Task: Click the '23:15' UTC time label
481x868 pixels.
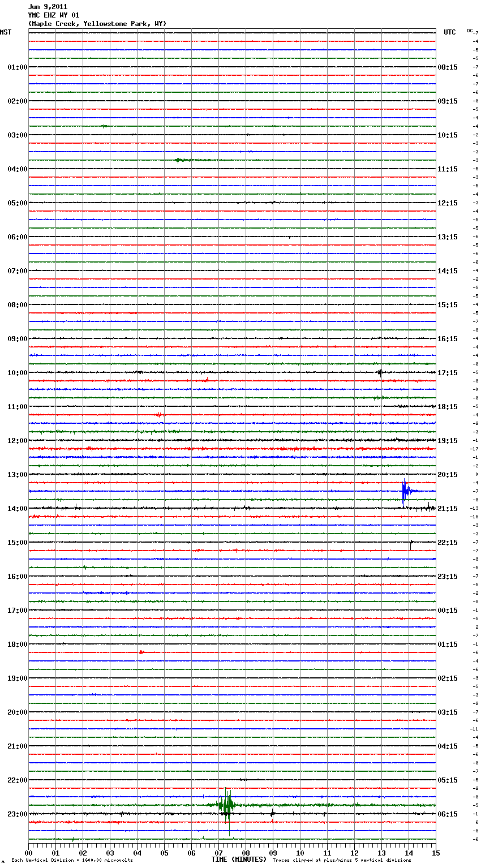Action: pos(448,577)
